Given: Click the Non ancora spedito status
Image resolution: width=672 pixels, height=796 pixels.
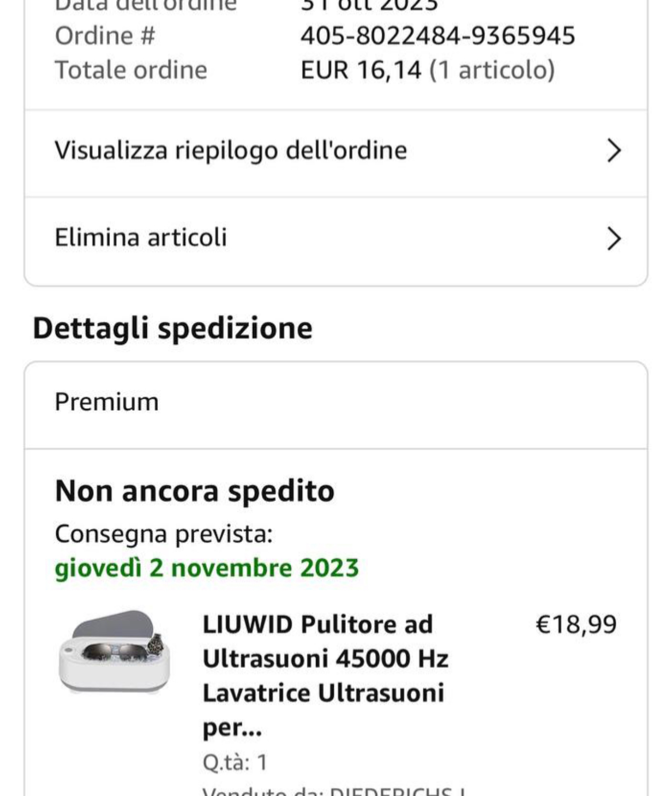Looking at the screenshot, I should [194, 491].
